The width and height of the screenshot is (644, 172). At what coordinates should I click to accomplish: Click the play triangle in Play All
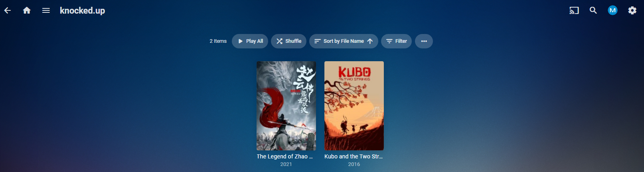(x=241, y=41)
